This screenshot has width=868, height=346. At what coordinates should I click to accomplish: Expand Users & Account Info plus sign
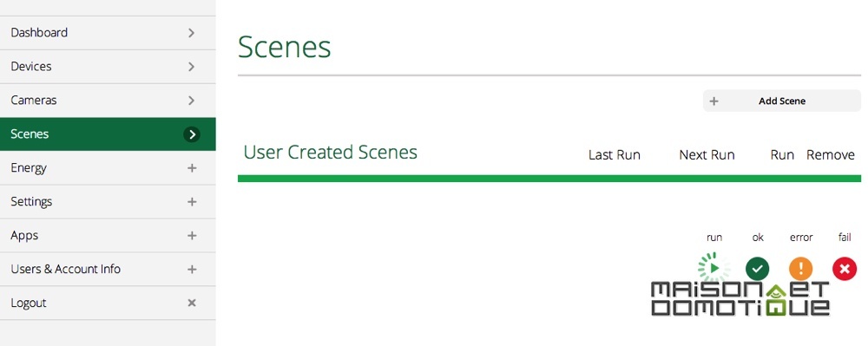[192, 269]
